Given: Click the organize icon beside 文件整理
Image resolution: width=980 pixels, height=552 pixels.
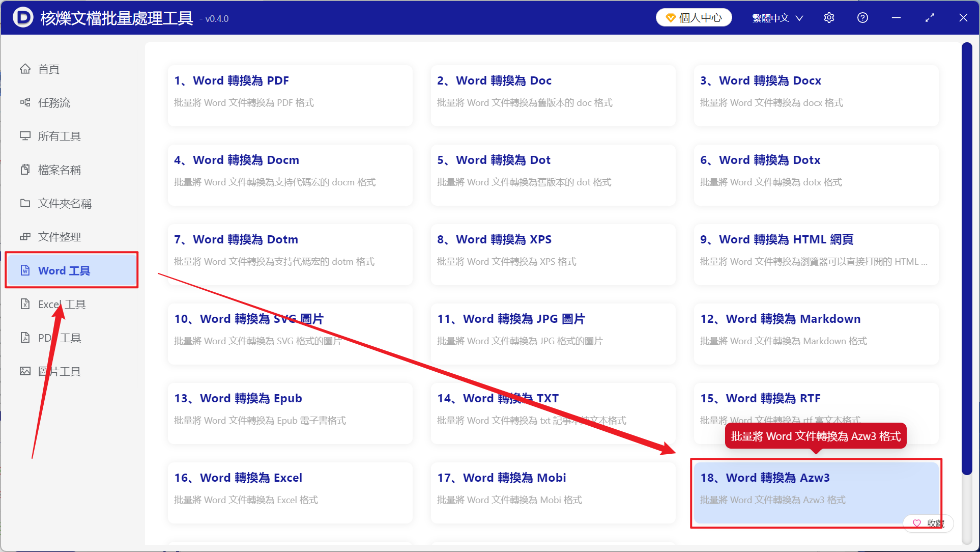Looking at the screenshot, I should click(25, 237).
